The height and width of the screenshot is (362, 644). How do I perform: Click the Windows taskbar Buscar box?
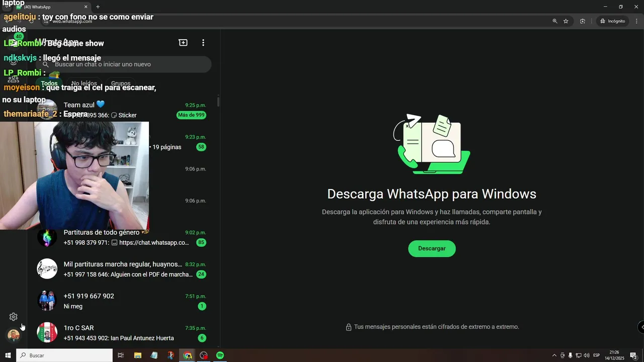pyautogui.click(x=64, y=355)
